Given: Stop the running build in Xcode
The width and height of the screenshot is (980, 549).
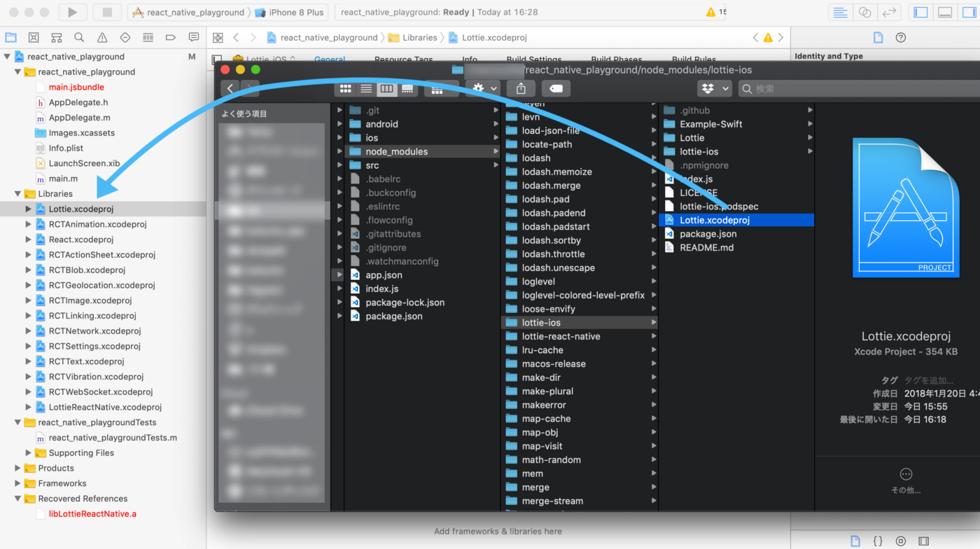Looking at the screenshot, I should click(x=107, y=12).
